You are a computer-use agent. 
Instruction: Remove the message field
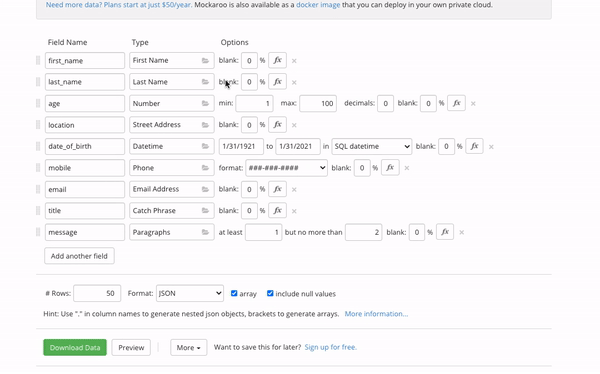click(462, 232)
